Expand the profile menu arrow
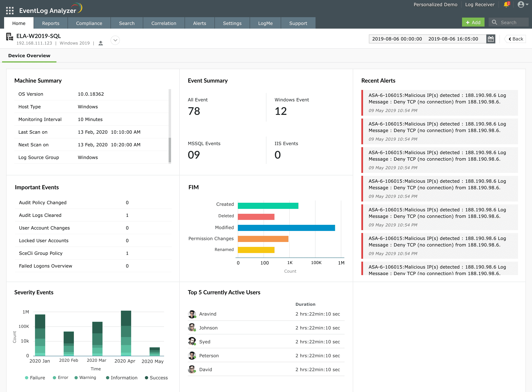This screenshot has height=392, width=532. [x=527, y=4]
